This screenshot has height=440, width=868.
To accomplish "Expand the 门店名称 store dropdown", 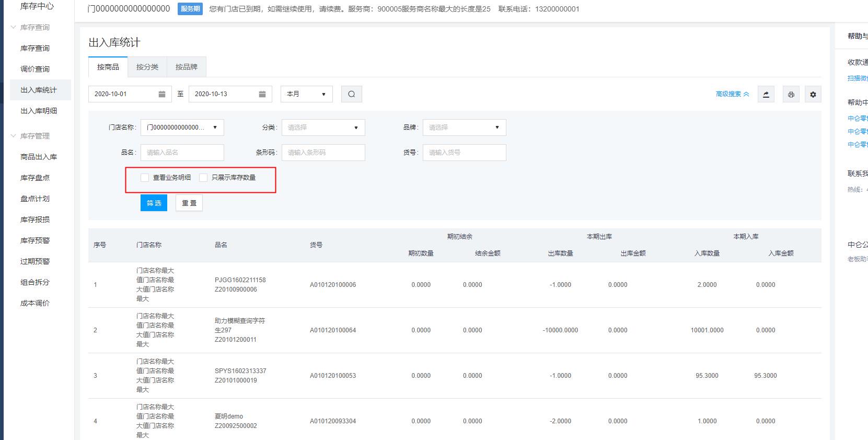I will click(x=182, y=128).
